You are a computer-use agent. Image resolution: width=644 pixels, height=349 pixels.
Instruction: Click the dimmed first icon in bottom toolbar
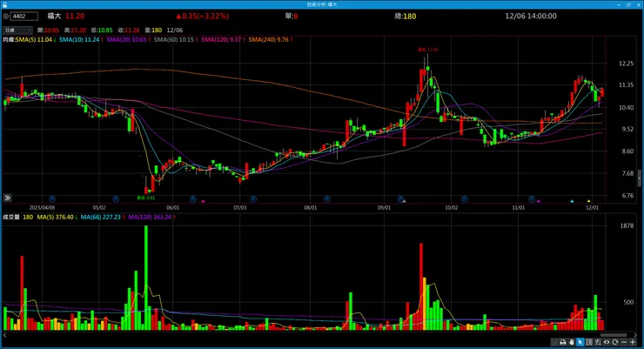pos(554,342)
